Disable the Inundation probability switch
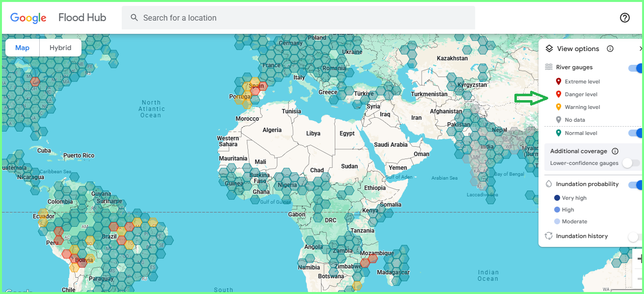Viewport: 644px width, 294px height. (635, 185)
